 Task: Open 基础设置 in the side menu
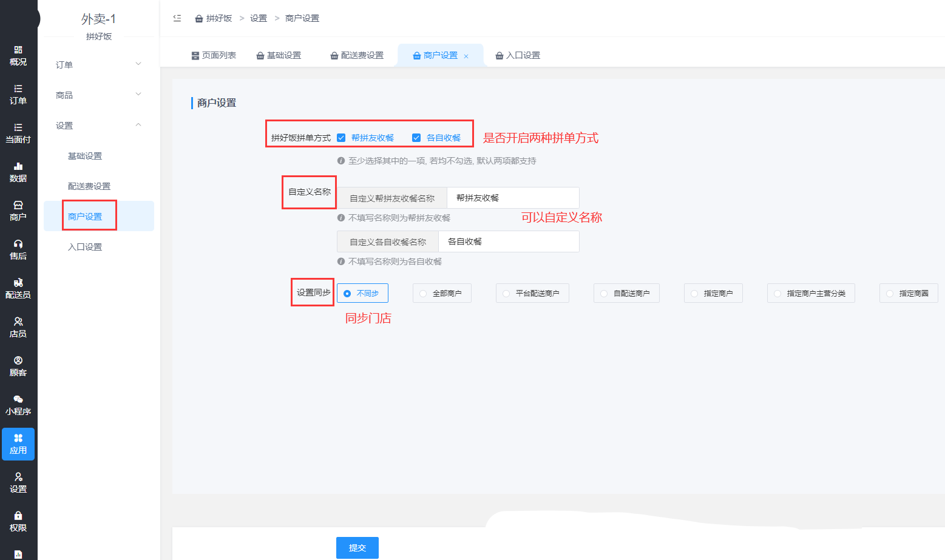[x=99, y=156]
